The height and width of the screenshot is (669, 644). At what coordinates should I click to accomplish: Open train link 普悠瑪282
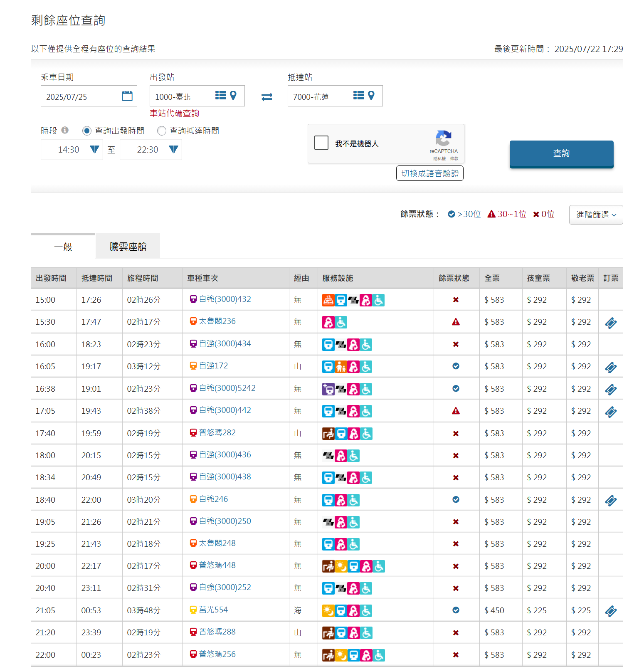[217, 432]
